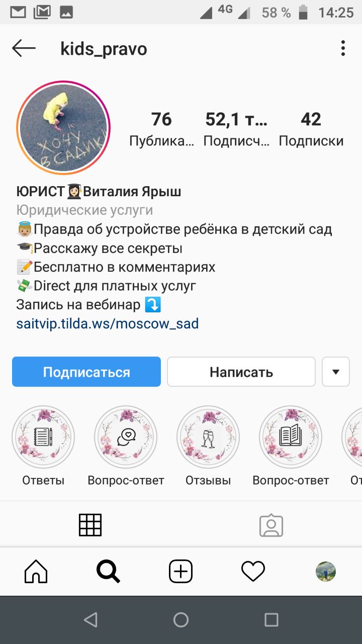The image size is (362, 644).
Task: View the profile picture story
Action: tap(63, 127)
